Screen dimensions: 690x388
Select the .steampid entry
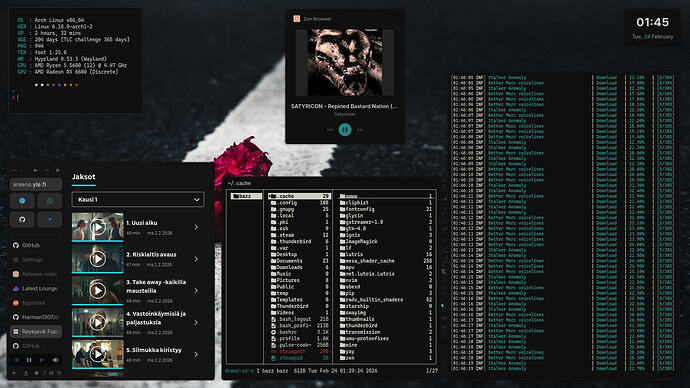click(299, 358)
